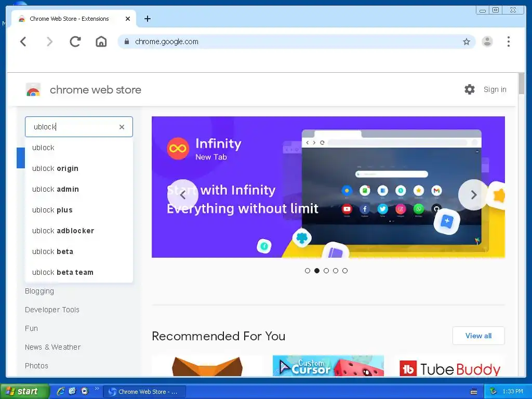The height and width of the screenshot is (399, 532).
Task: Open Web Store settings gear
Action: 470,89
